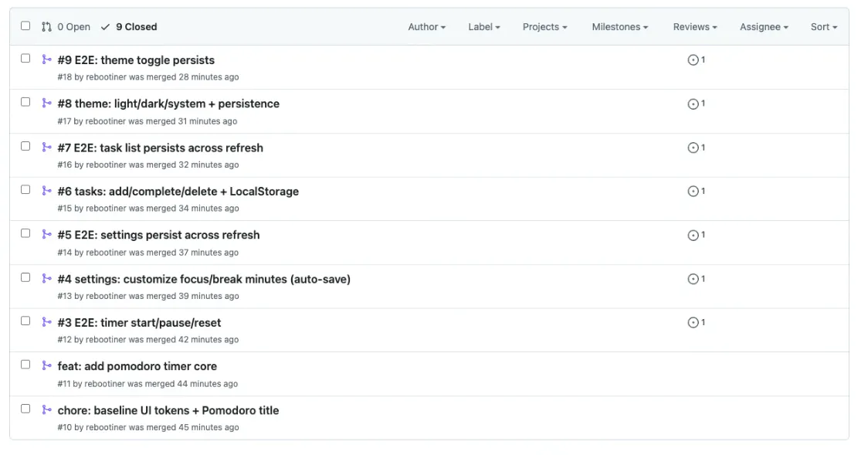This screenshot has height=455, width=868.
Task: Check the select-all checkbox in list header
Action: pos(25,26)
